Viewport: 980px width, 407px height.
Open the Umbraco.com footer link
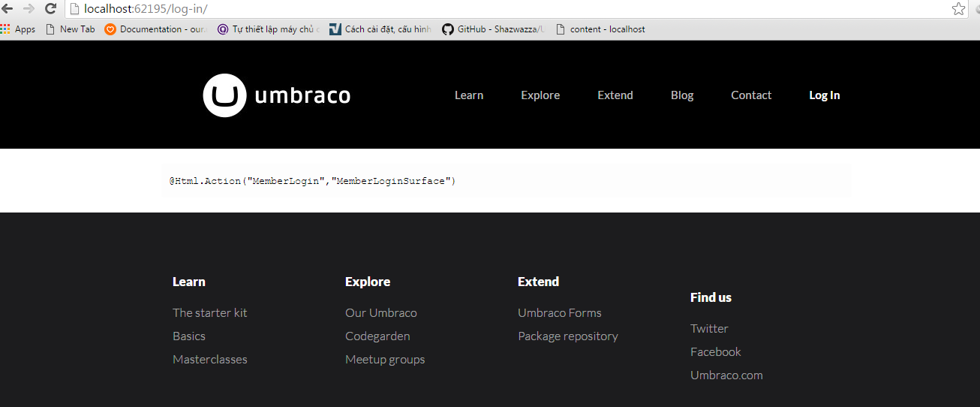click(726, 375)
